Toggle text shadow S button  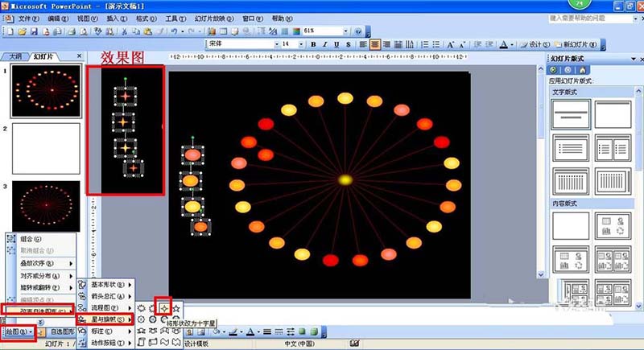click(x=349, y=44)
